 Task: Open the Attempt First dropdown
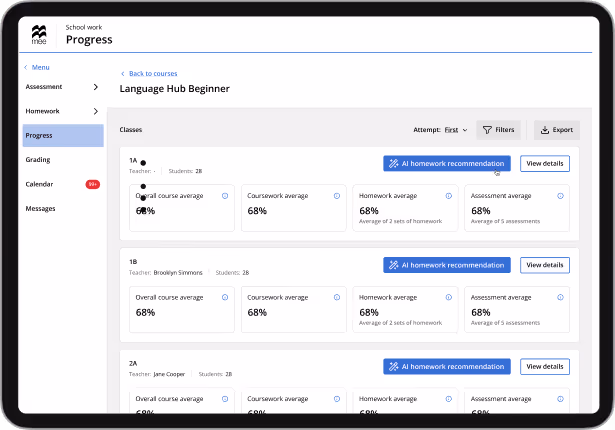(x=455, y=130)
